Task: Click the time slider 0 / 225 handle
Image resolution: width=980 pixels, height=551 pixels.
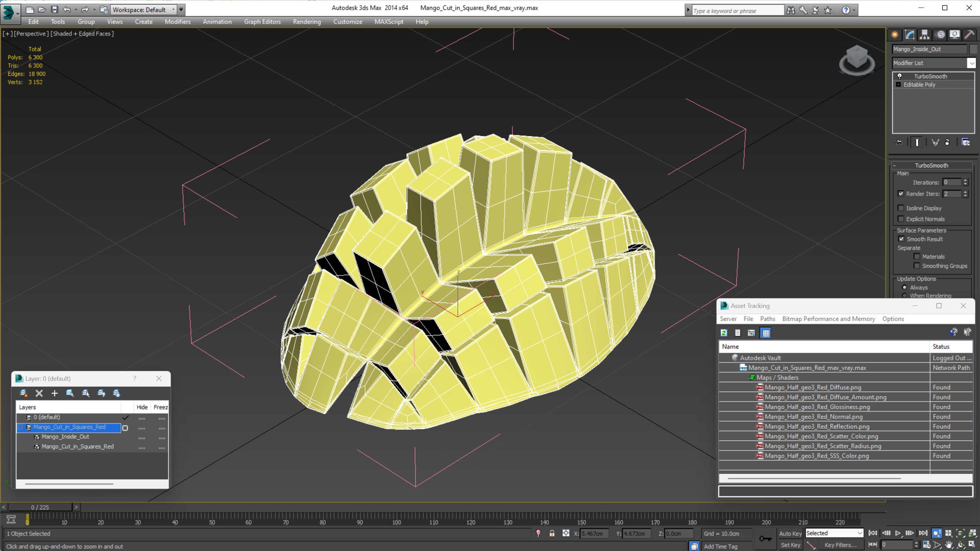Action: click(40, 507)
